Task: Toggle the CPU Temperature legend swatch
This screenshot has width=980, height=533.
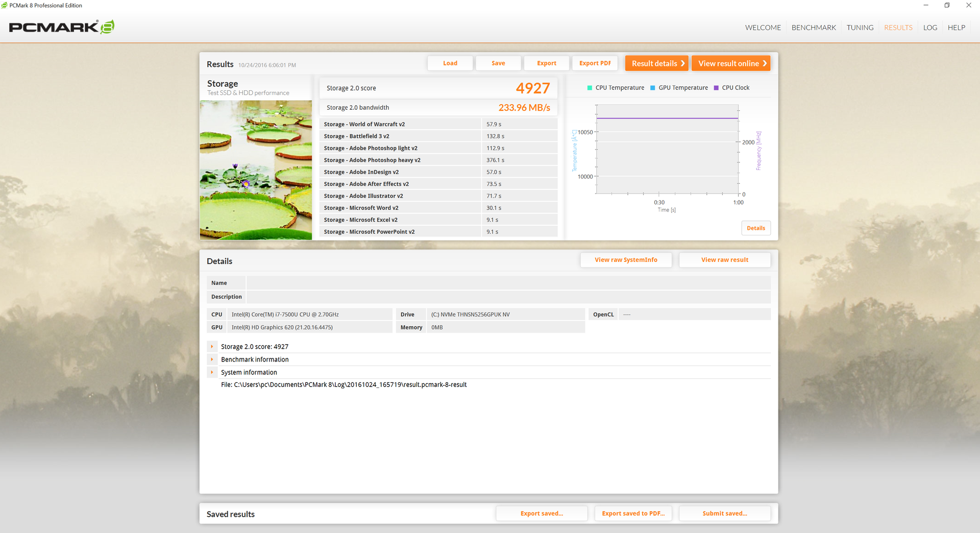Action: point(590,88)
